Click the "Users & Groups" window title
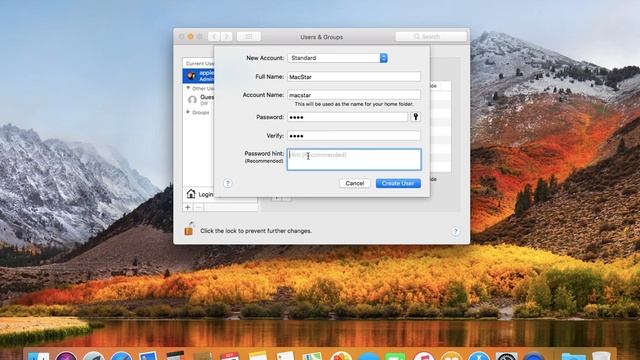 pyautogui.click(x=322, y=37)
